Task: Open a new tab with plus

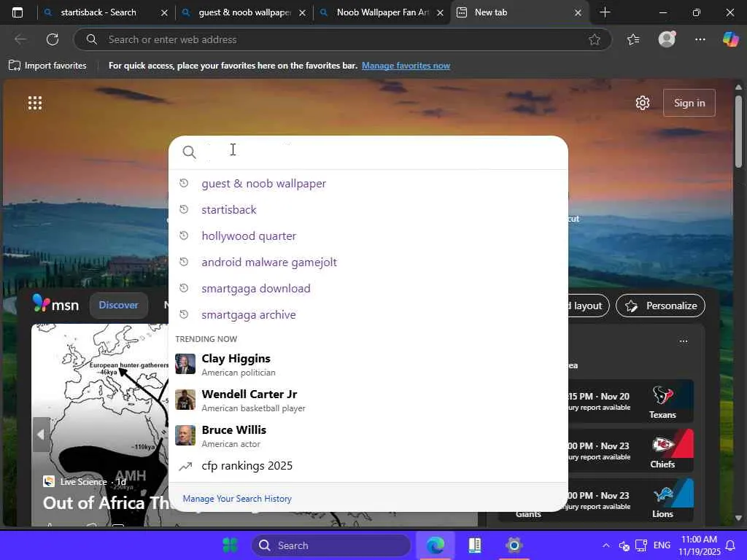Action: (x=605, y=12)
